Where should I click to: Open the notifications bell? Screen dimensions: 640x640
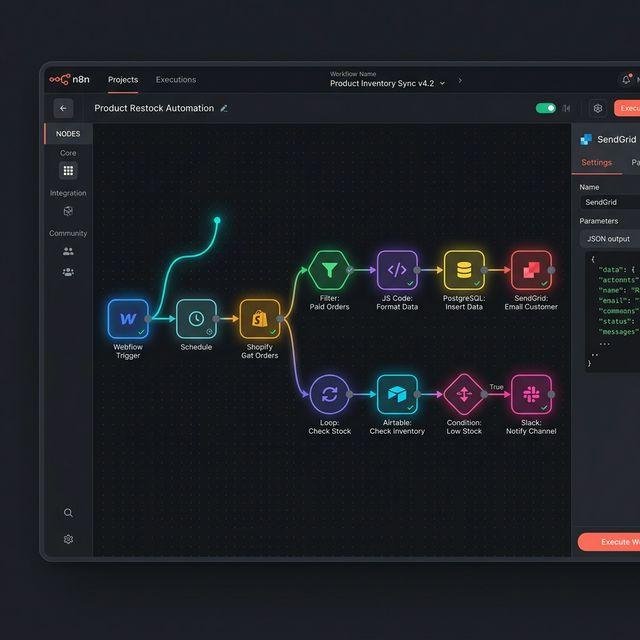[627, 80]
